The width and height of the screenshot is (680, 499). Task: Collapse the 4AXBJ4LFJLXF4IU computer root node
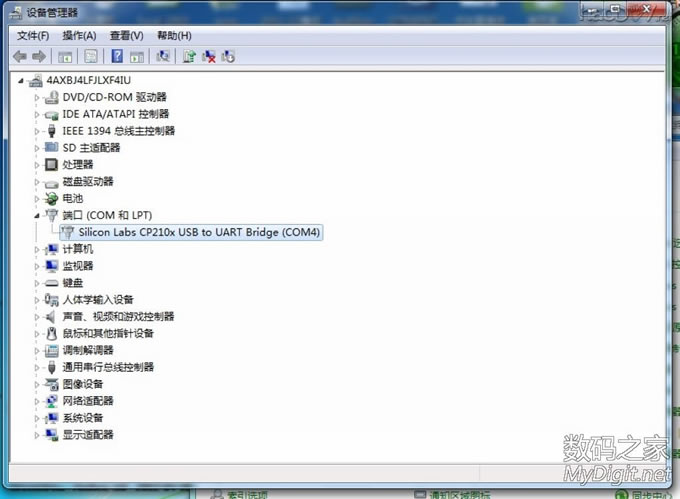(x=23, y=80)
